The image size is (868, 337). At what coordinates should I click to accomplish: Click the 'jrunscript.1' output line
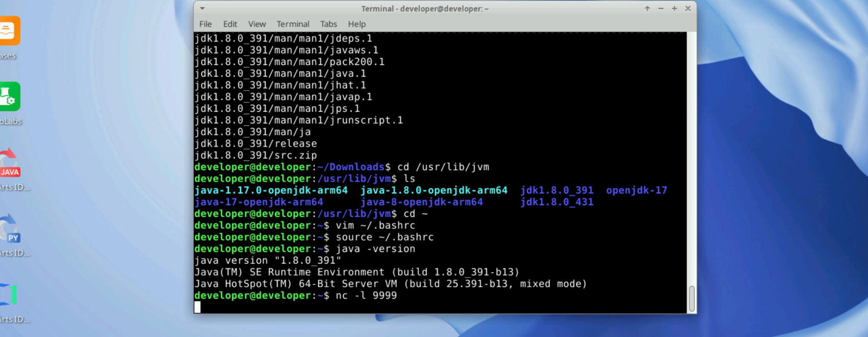[x=299, y=120]
